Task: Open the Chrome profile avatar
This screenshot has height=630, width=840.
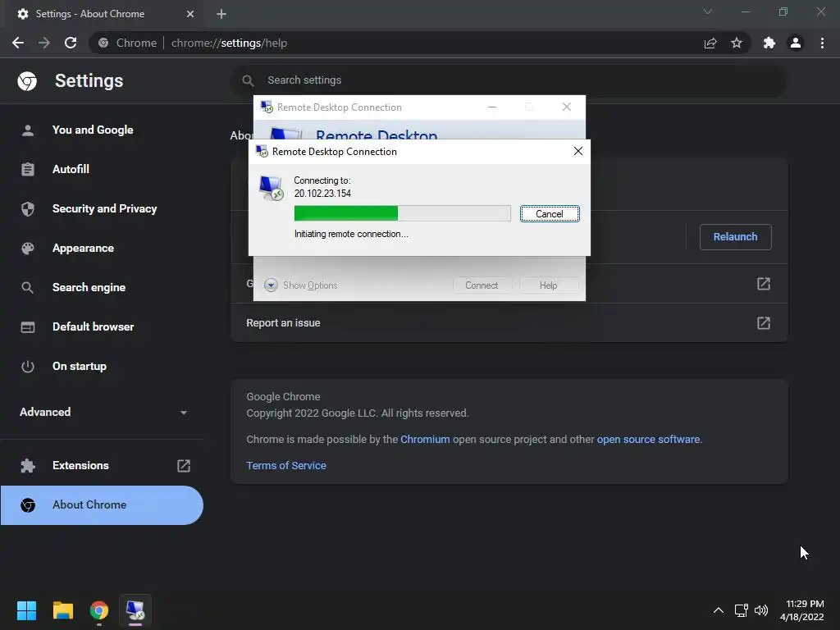Action: click(796, 43)
